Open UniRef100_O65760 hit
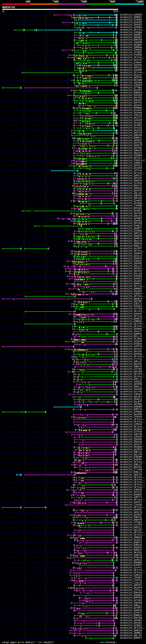146x644 pixels. pos(131,77)
